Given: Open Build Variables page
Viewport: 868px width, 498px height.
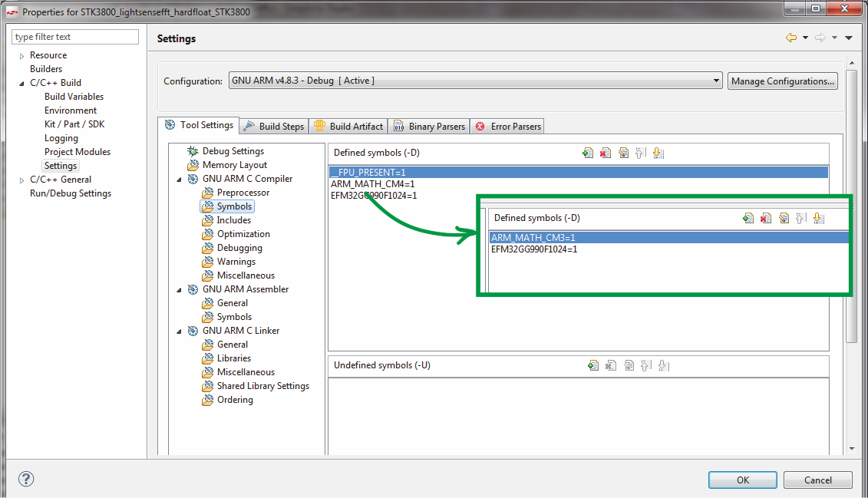Looking at the screenshot, I should click(x=74, y=97).
